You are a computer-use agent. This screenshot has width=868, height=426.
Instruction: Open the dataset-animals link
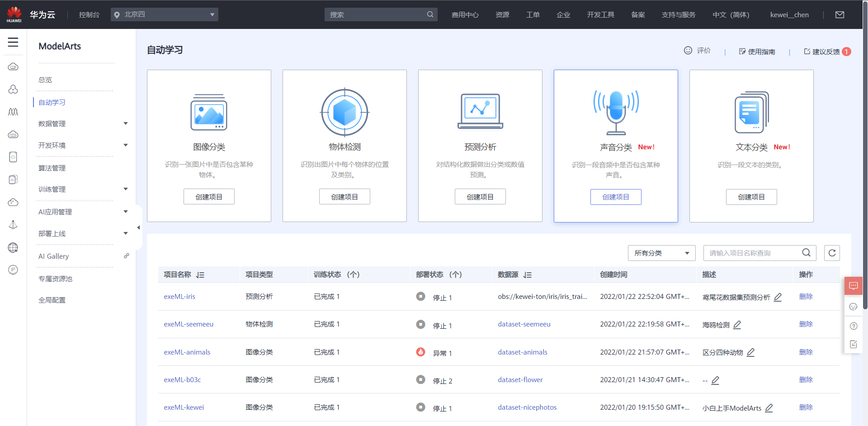click(x=523, y=352)
